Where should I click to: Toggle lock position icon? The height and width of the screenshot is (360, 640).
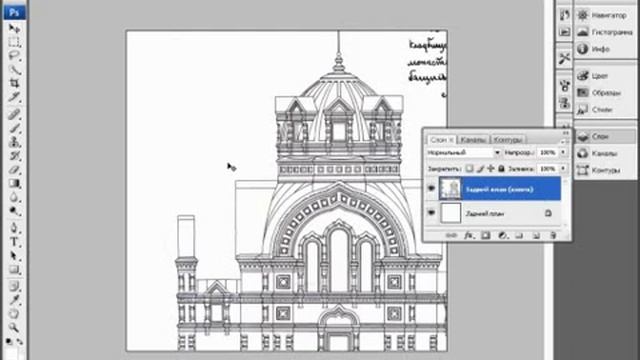(x=491, y=168)
